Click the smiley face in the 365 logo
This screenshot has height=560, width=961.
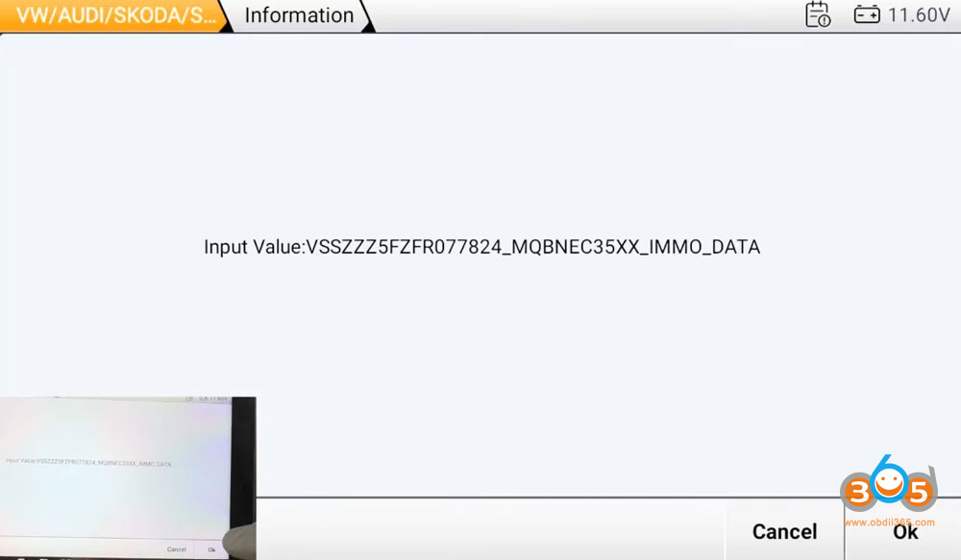tap(889, 484)
